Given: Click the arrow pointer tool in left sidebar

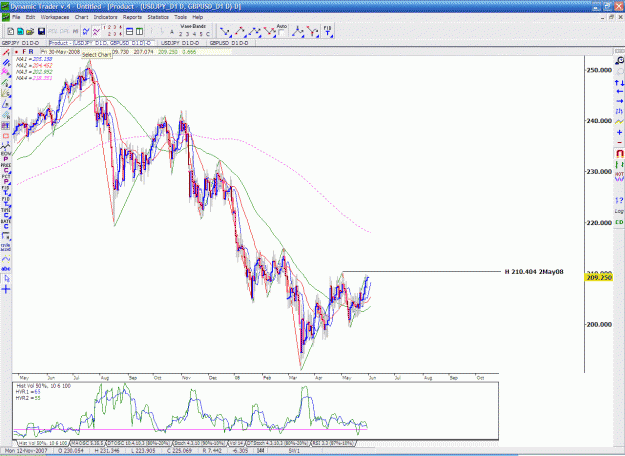Looking at the screenshot, I should click(6, 279).
